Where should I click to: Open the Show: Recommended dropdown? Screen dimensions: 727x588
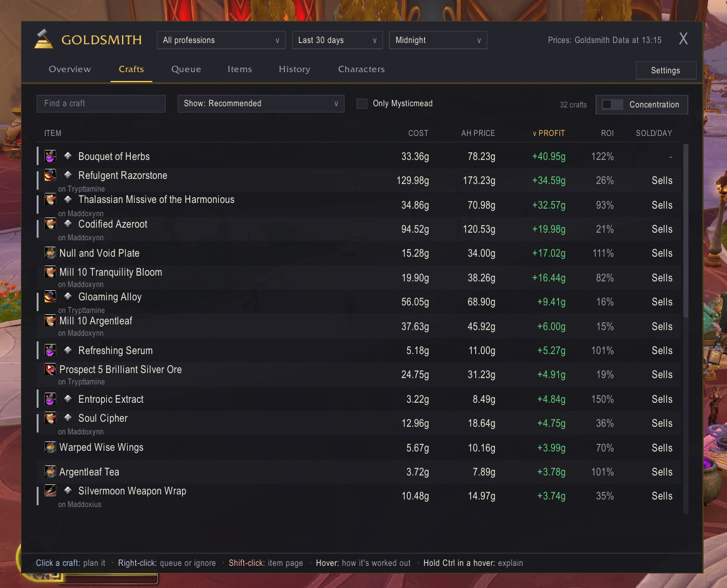(x=261, y=104)
